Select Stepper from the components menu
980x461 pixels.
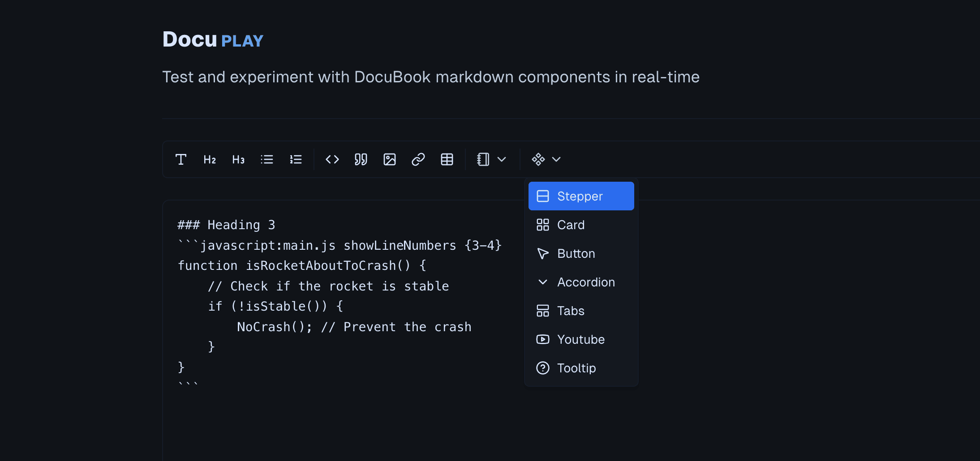click(x=581, y=196)
